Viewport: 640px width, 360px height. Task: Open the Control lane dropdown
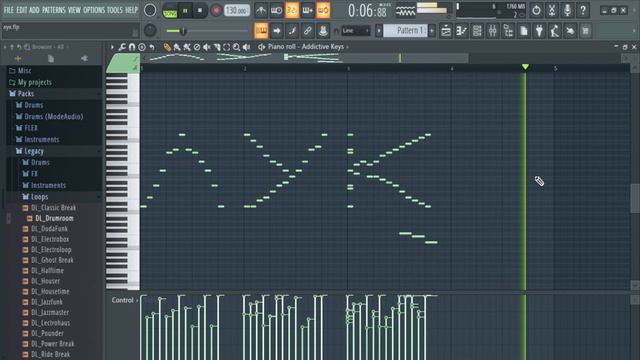point(125,300)
